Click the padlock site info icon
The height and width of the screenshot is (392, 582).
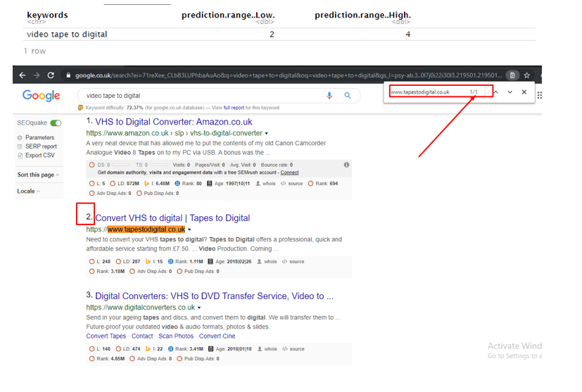pyautogui.click(x=68, y=75)
